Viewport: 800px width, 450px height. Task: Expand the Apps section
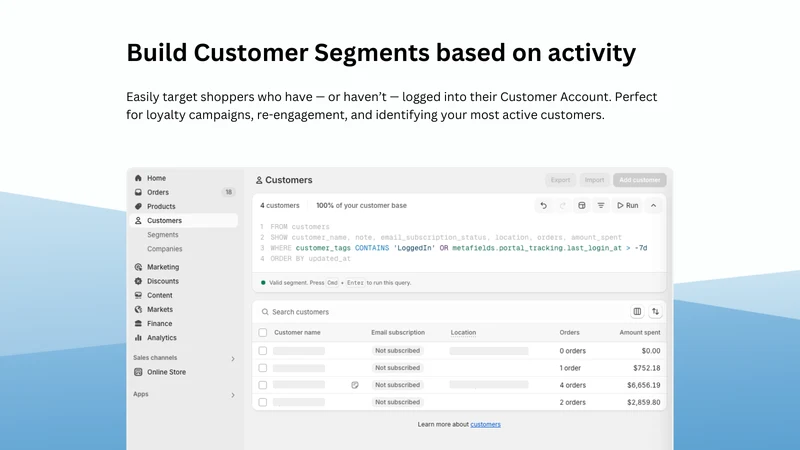coord(233,395)
